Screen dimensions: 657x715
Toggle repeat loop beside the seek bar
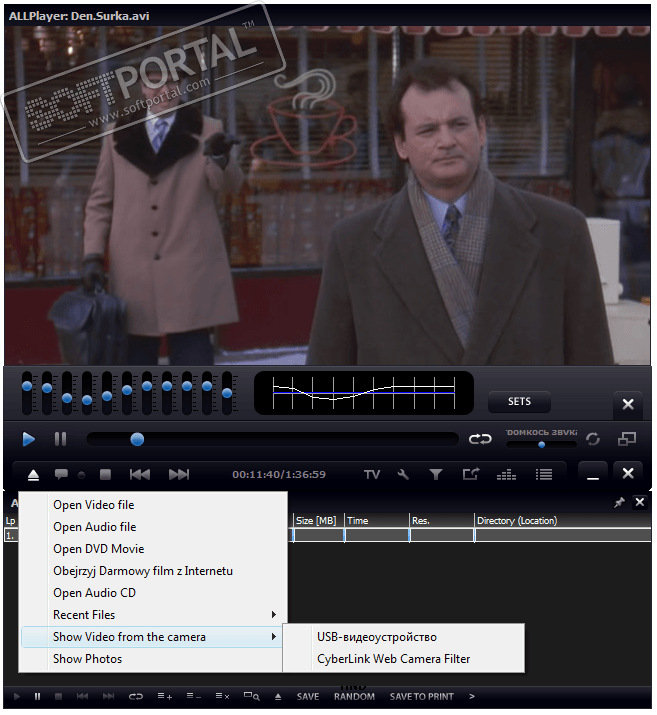[x=481, y=440]
